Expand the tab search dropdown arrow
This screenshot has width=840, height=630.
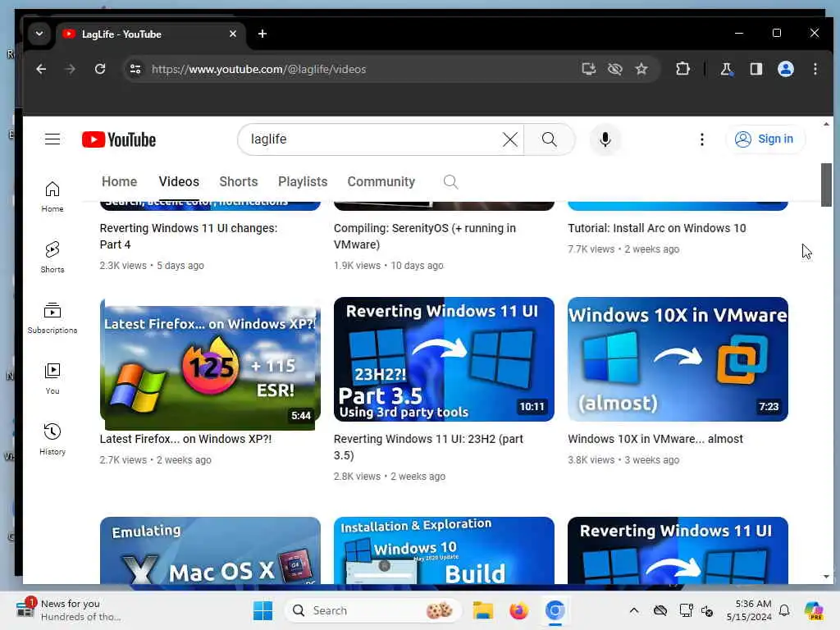tap(39, 34)
